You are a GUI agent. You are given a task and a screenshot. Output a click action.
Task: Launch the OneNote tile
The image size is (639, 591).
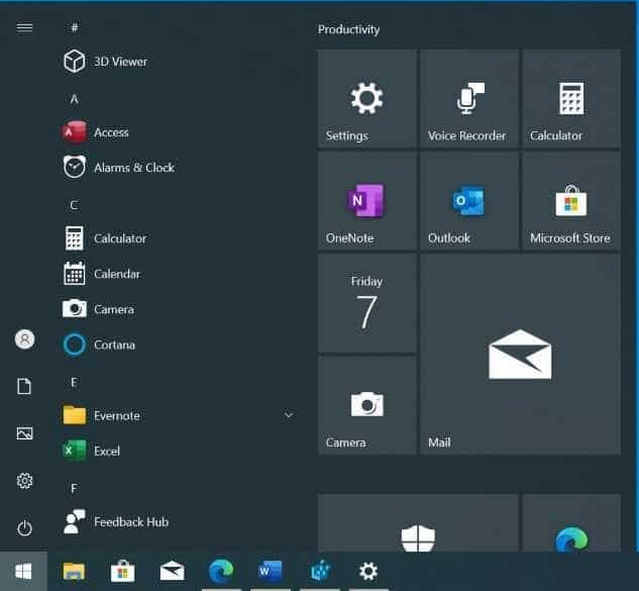tap(367, 201)
